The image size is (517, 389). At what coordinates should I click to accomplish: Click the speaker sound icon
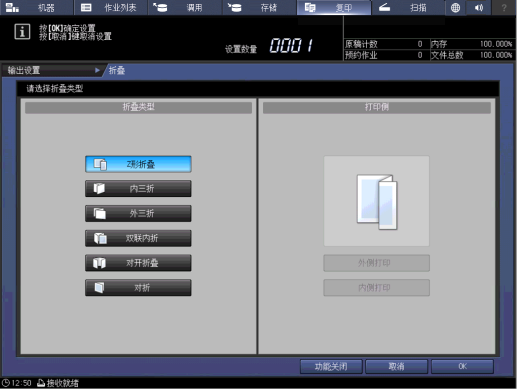point(479,7)
